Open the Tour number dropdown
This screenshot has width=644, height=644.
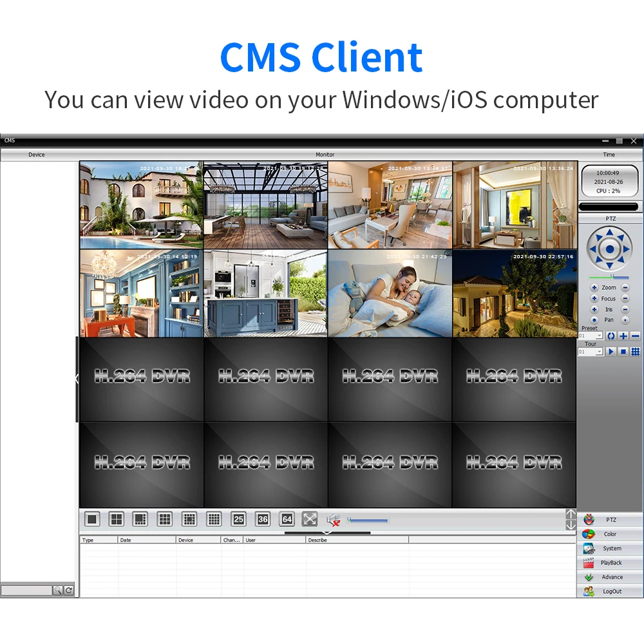click(x=599, y=352)
